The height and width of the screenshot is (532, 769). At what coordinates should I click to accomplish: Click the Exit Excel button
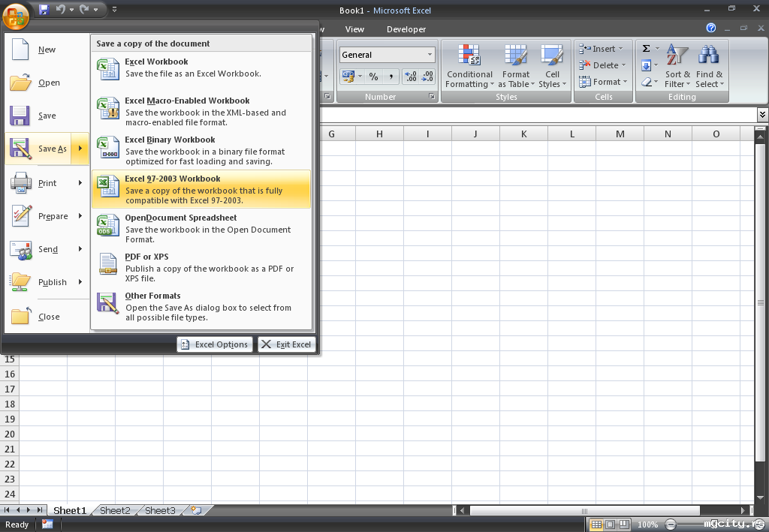point(286,344)
